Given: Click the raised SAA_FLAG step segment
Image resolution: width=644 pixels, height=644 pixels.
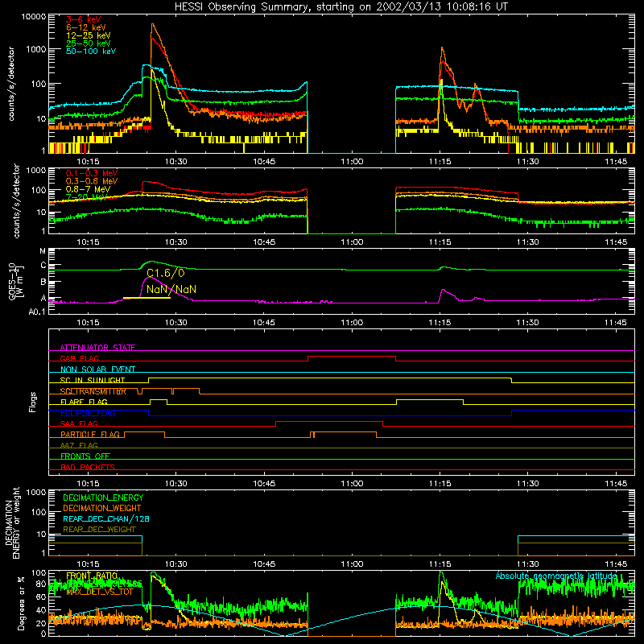Looking at the screenshot, I should click(329, 421).
